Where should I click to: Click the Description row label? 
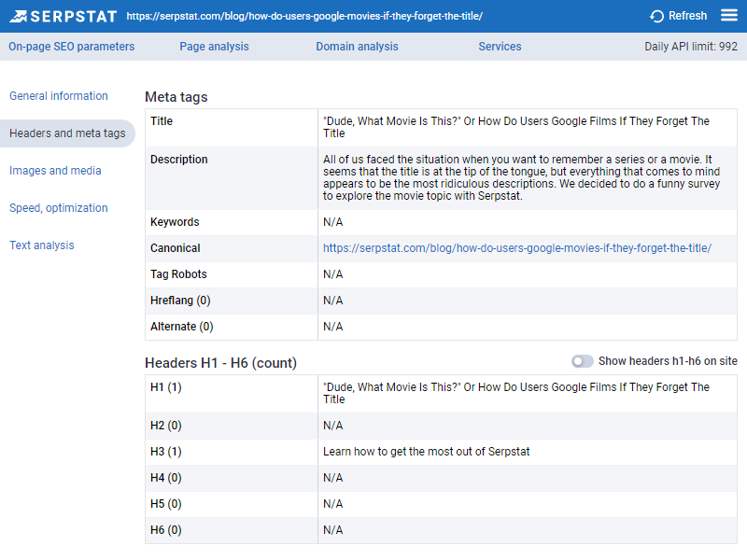pos(179,160)
